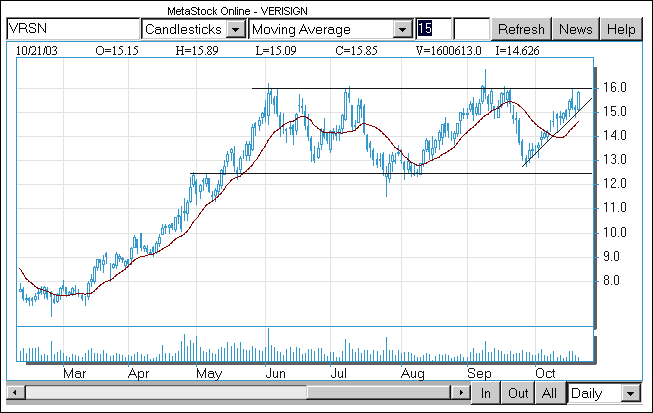Click the L=15.09 low value

pyautogui.click(x=276, y=51)
